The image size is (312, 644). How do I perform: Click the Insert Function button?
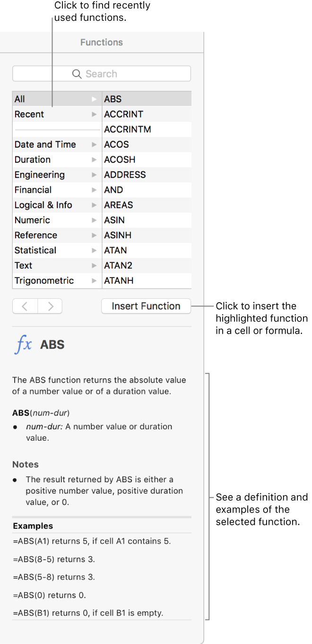click(x=146, y=306)
